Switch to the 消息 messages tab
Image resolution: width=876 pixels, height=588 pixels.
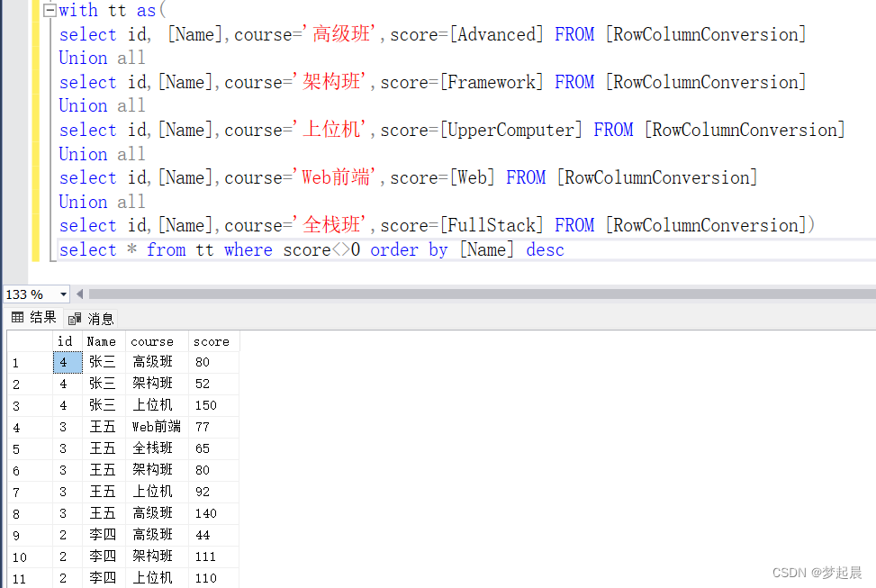click(100, 317)
